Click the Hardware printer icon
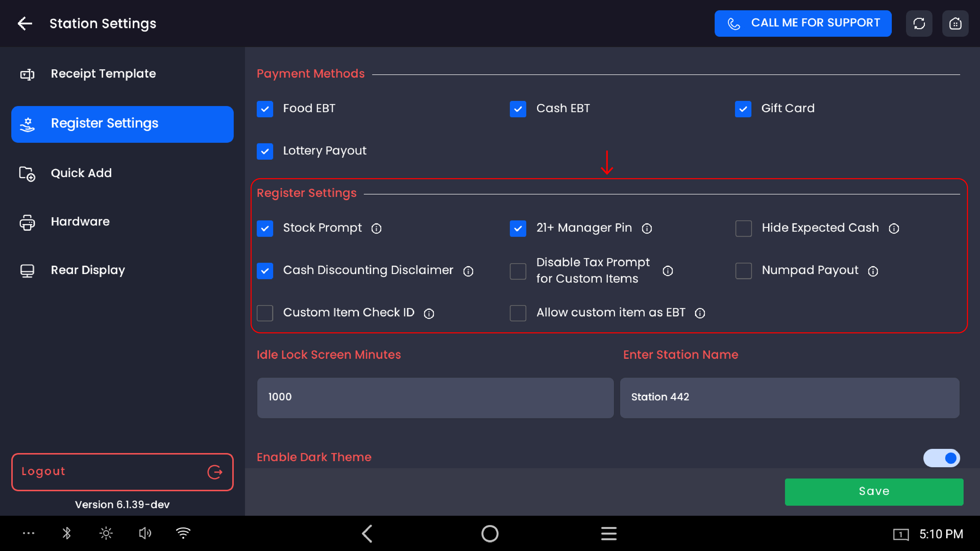Image resolution: width=980 pixels, height=551 pixels. click(27, 222)
